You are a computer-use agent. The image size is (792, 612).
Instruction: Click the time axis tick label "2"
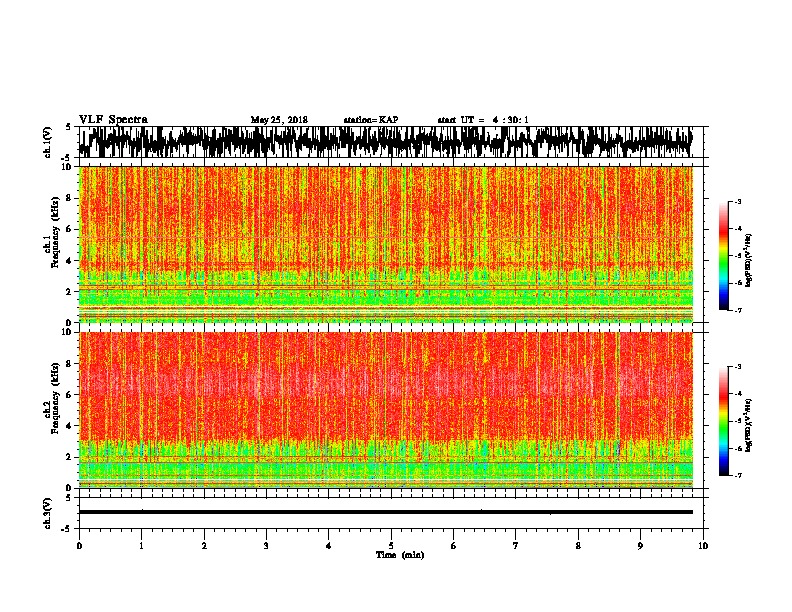point(204,546)
